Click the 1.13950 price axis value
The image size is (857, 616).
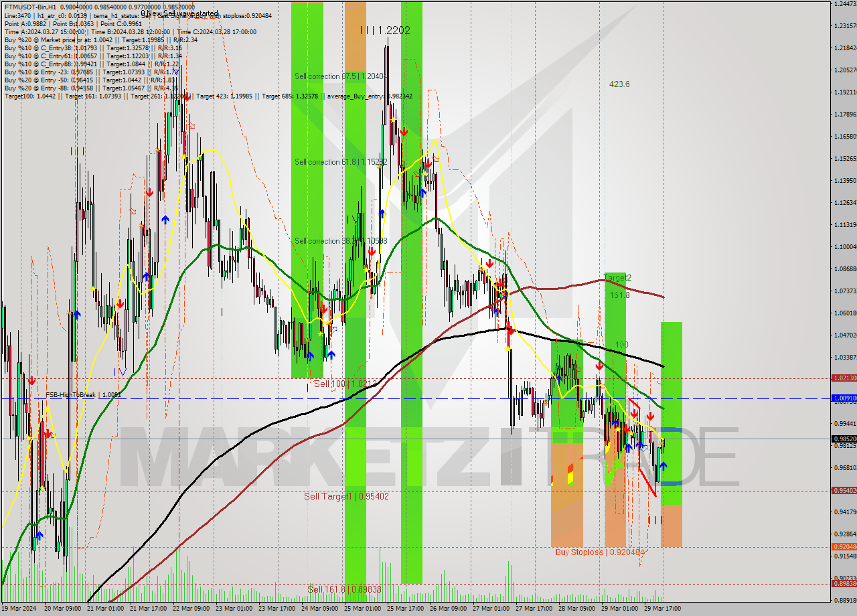(x=845, y=181)
